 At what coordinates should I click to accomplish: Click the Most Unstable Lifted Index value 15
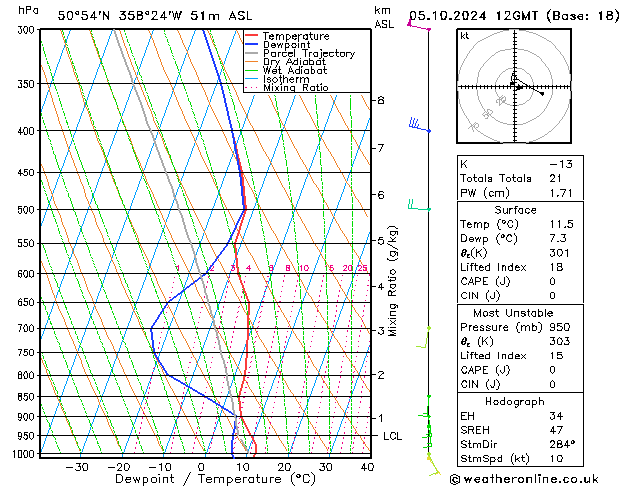click(556, 356)
